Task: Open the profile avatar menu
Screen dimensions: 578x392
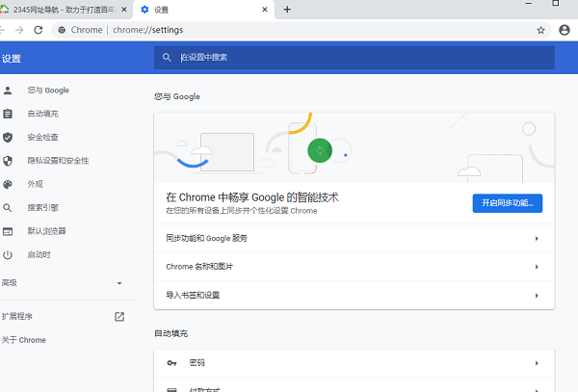Action: tap(564, 30)
